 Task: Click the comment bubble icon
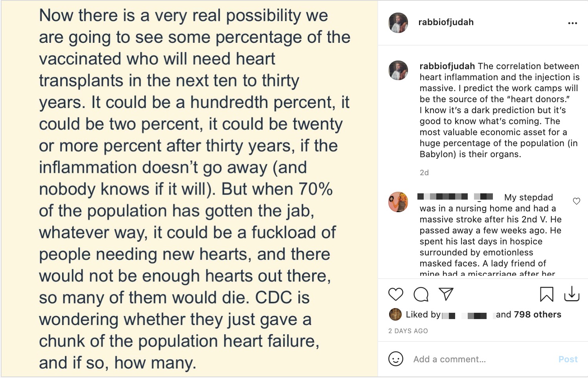pos(421,294)
